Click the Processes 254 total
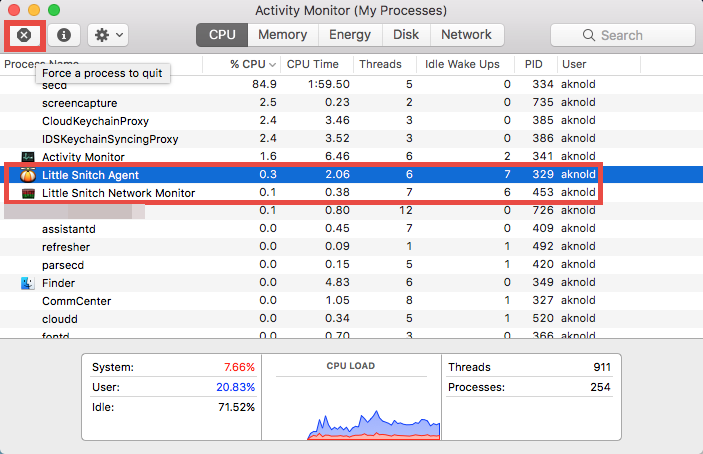Screen dimensions: 703x454 point(600,387)
